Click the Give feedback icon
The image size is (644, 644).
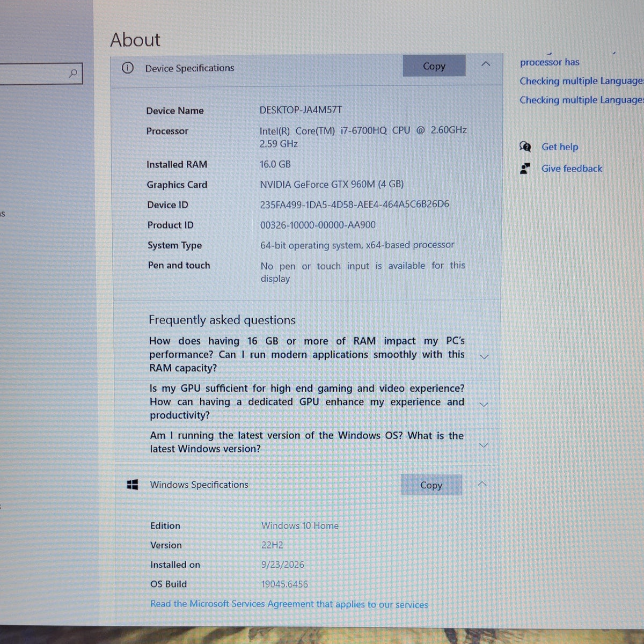click(x=525, y=169)
